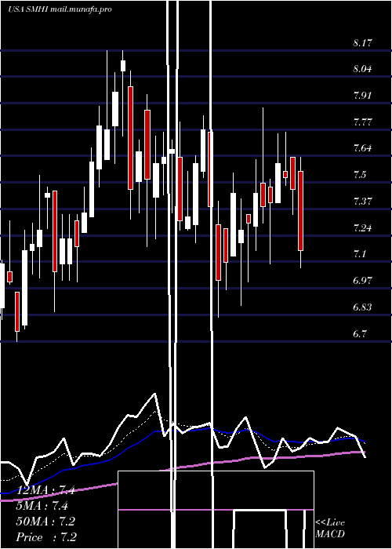Click the '5MA : 7.4' legend entry
This screenshot has height=549, width=392.
click(x=42, y=506)
